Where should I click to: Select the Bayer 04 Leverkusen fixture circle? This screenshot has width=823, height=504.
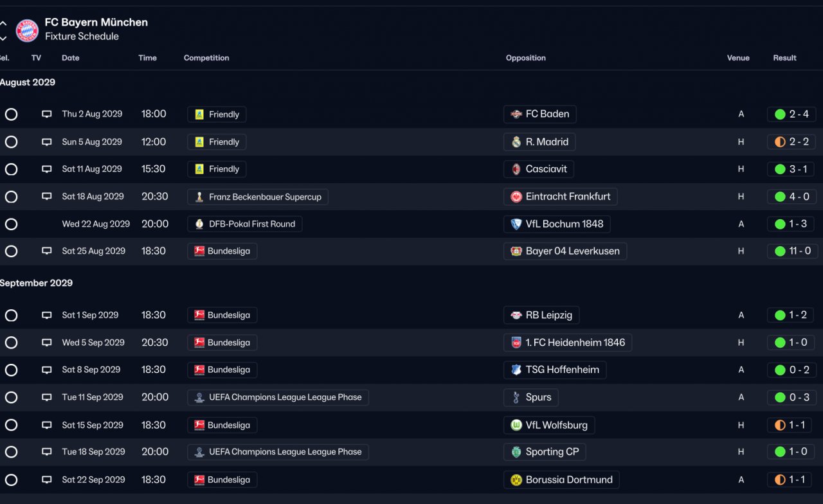tap(11, 251)
